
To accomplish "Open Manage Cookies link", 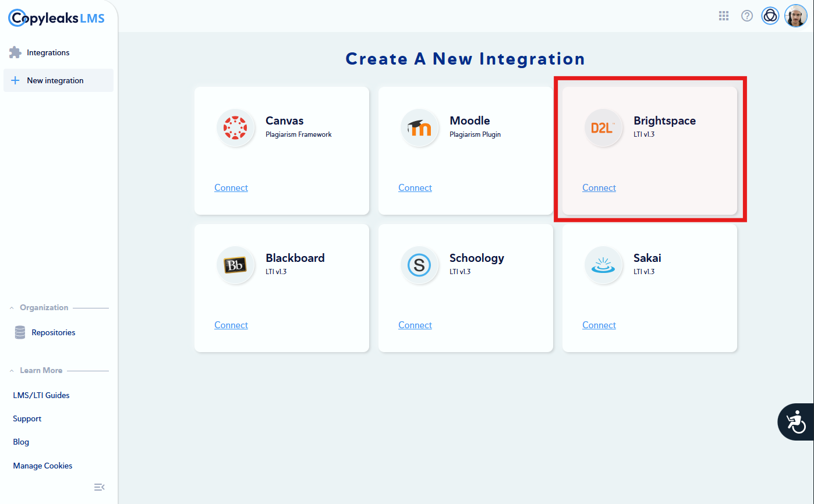I will coord(43,466).
